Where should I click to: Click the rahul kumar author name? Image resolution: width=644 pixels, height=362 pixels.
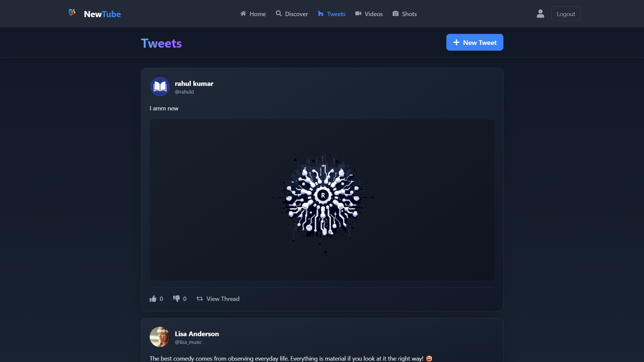tap(194, 84)
